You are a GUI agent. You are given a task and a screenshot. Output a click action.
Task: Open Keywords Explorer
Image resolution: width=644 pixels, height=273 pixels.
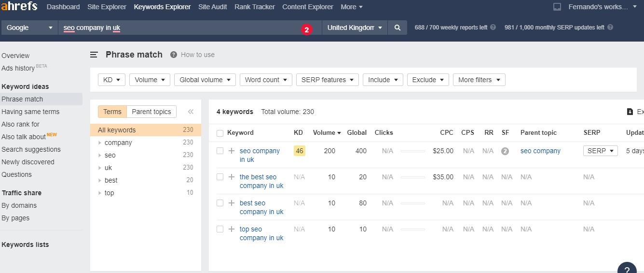point(162,7)
